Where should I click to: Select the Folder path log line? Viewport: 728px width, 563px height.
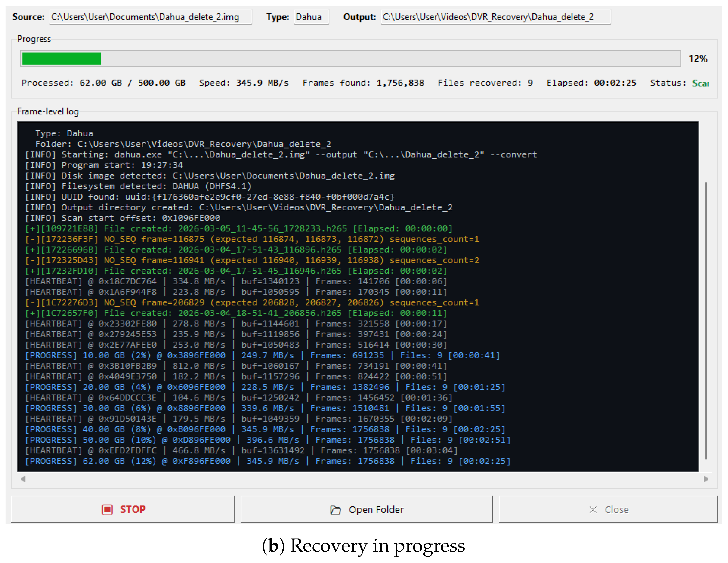[x=183, y=144]
